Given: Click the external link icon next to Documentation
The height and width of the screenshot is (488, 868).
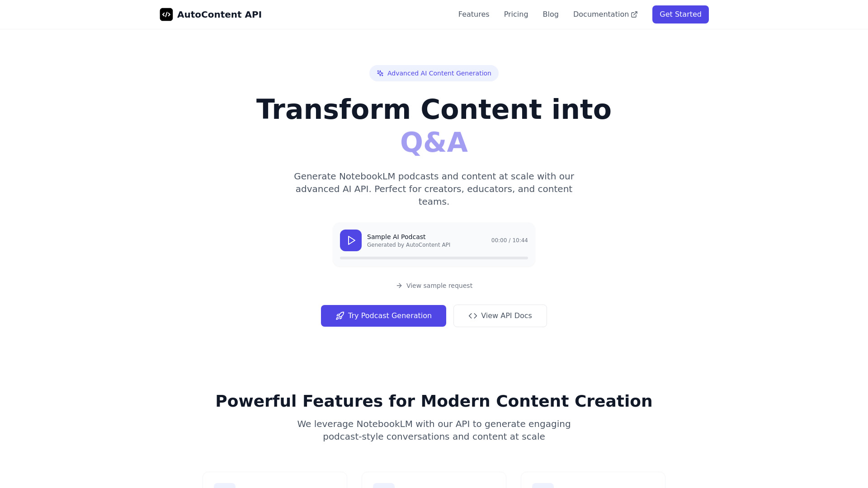Looking at the screenshot, I should pyautogui.click(x=634, y=14).
